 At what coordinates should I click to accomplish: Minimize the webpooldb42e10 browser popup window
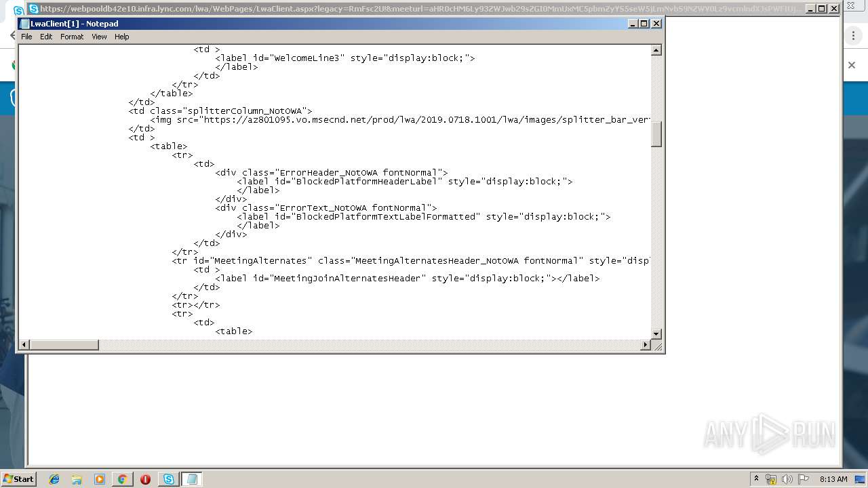pyautogui.click(x=810, y=8)
